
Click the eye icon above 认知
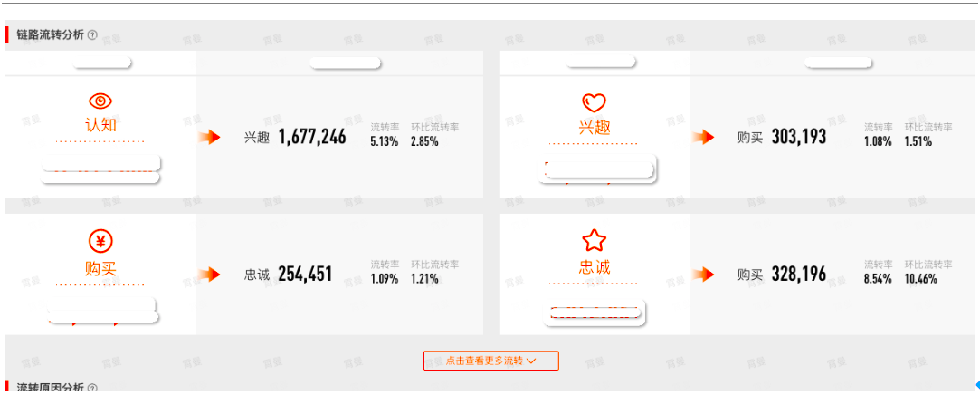[x=100, y=101]
